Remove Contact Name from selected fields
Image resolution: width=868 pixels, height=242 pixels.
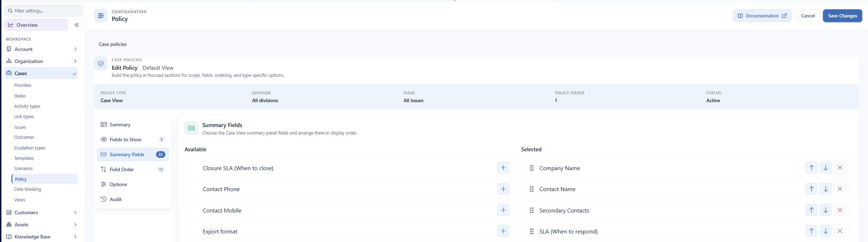pyautogui.click(x=840, y=189)
